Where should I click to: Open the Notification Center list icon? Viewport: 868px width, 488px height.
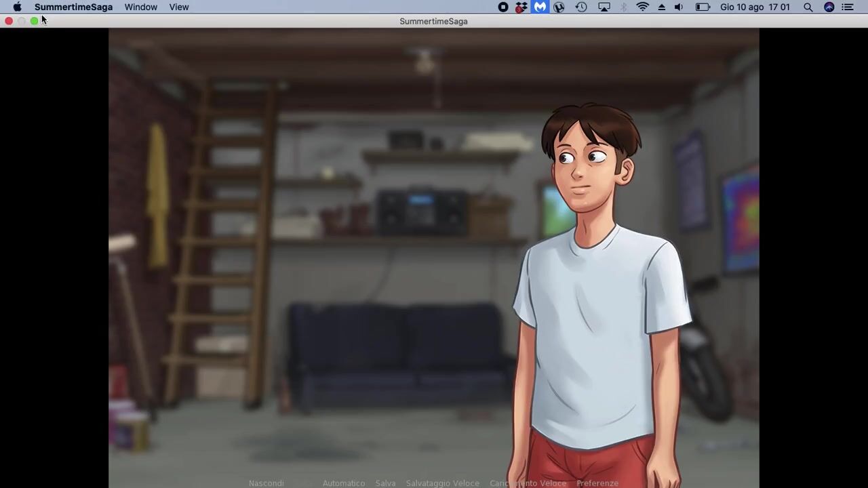847,7
